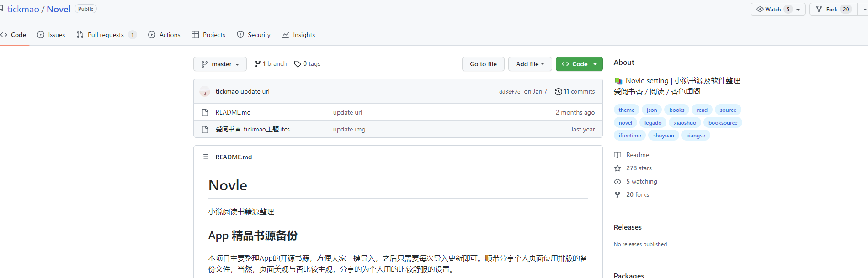This screenshot has width=868, height=278.
Task: Open the master branch dropdown
Action: (220, 64)
